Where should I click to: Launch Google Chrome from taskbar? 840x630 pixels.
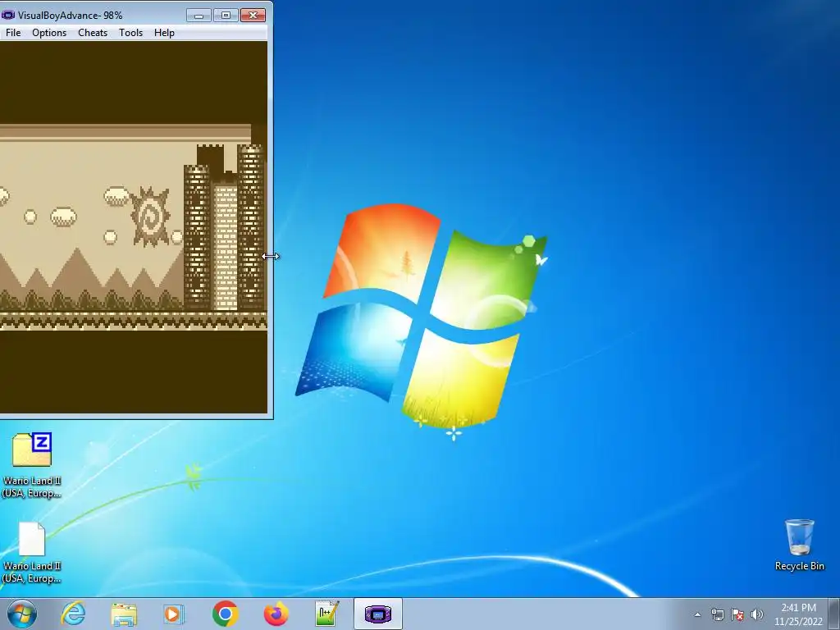point(225,614)
